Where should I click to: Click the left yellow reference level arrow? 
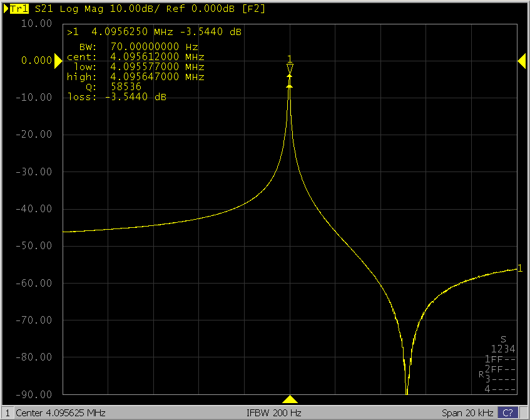58,60
